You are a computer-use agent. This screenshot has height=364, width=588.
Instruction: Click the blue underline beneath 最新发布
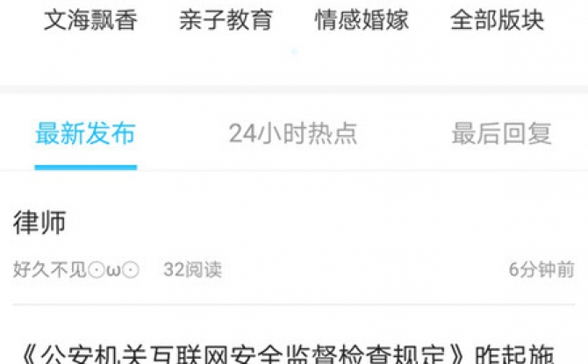[86, 168]
